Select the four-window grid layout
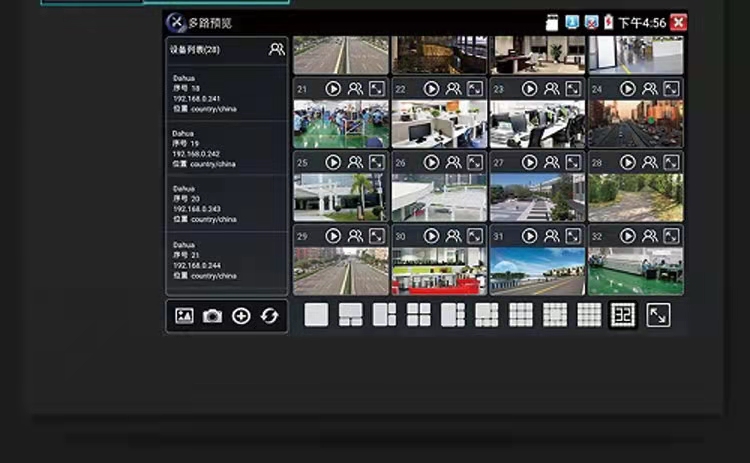Screen dimensions: 750x463 click(419, 315)
